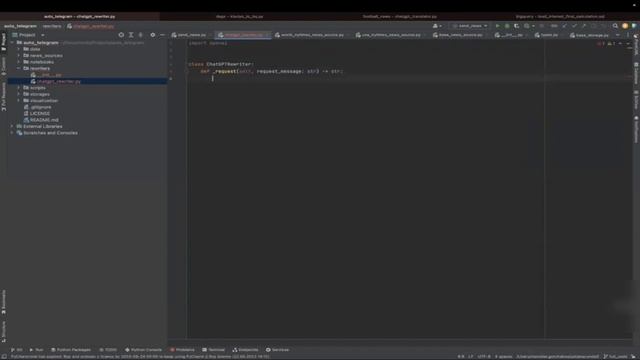640x360 pixels.
Task: Collapse all in Project panel toolbar
Action: [141, 35]
